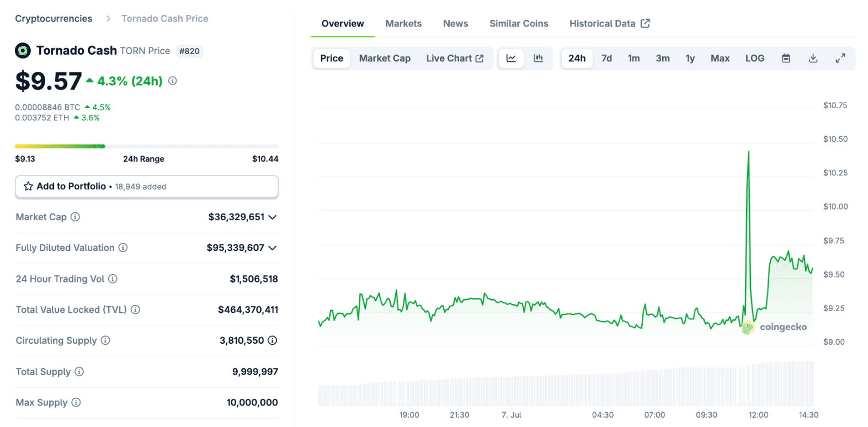Viewport: 868px width, 427px height.
Task: Open the calendar date range picker
Action: coord(786,58)
